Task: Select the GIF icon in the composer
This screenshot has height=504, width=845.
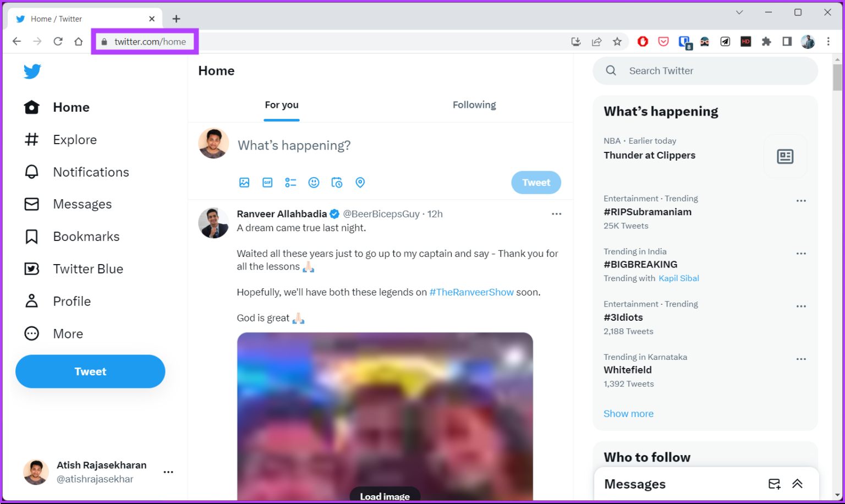Action: tap(267, 182)
